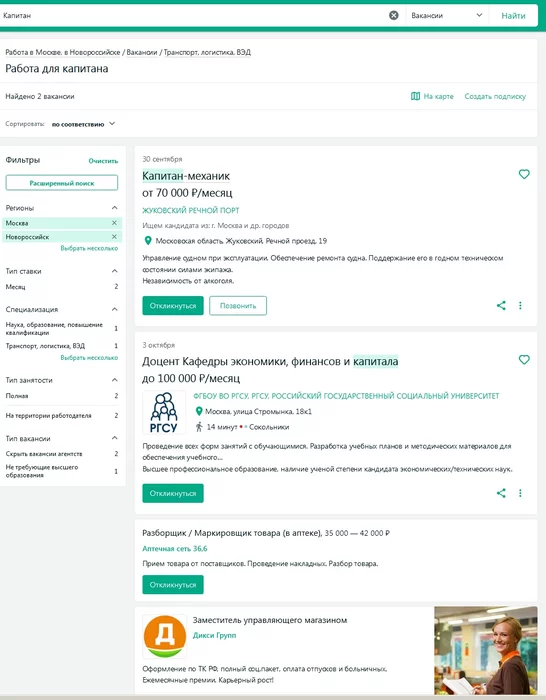Open more options for Доцент Кафедры vacancy
This screenshot has width=546, height=700.
pos(520,493)
